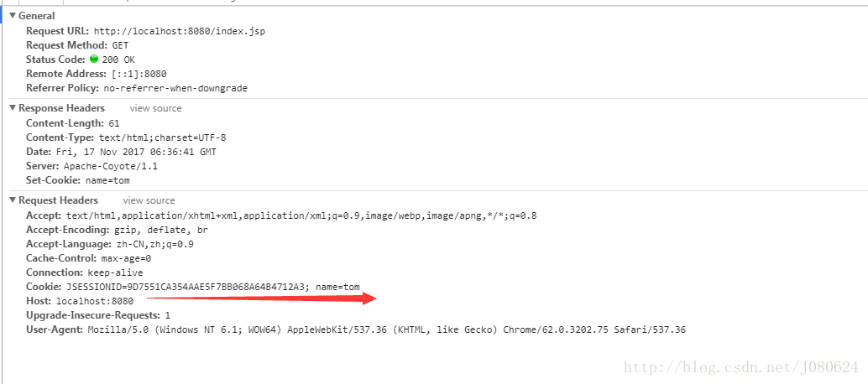Click the Referrer Policy value
The image size is (868, 384).
(175, 88)
